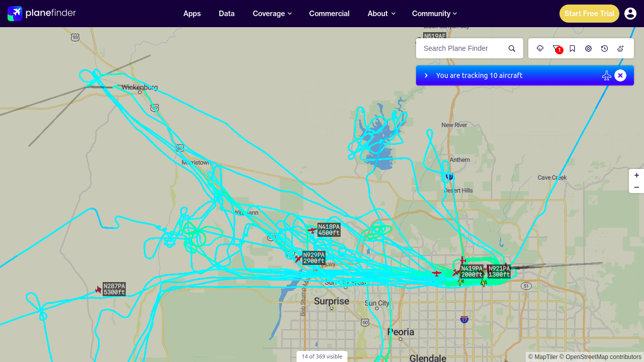Click the N929PA 2900ft label

(x=314, y=258)
